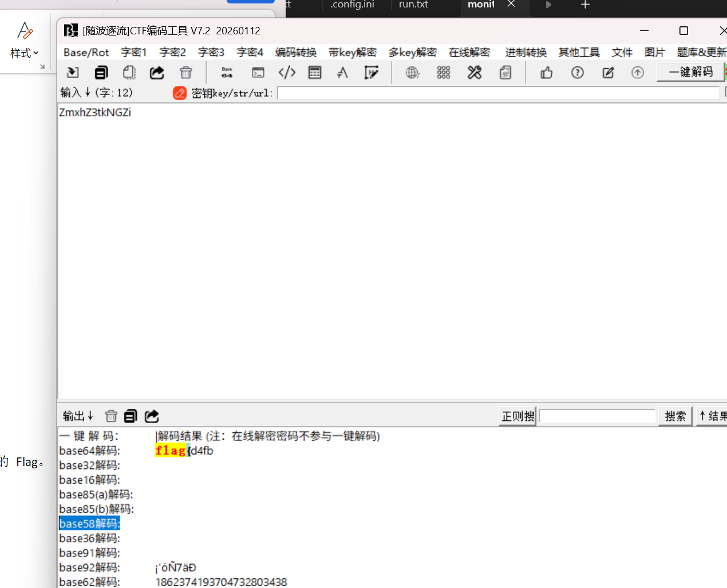Expand the 样式 dropdown in background window
This screenshot has height=588, width=727.
24,53
